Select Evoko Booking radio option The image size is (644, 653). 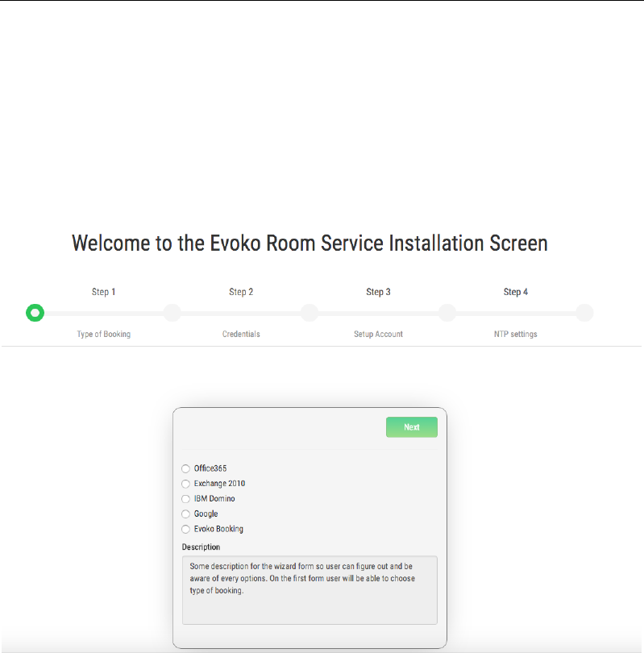pos(185,529)
